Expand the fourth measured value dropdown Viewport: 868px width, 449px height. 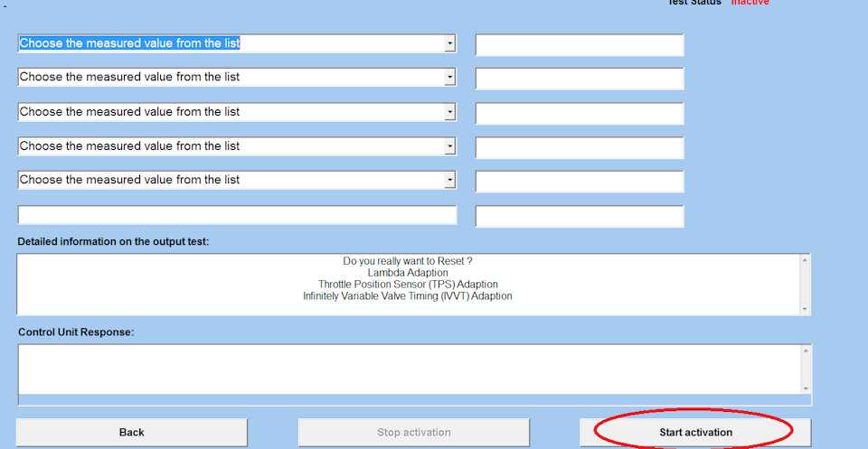(x=449, y=146)
